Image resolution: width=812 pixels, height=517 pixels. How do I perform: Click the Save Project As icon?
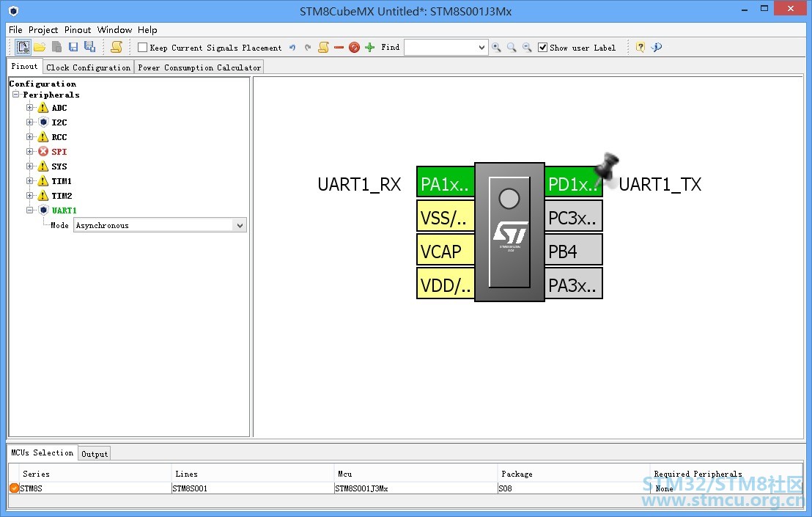pyautogui.click(x=89, y=47)
